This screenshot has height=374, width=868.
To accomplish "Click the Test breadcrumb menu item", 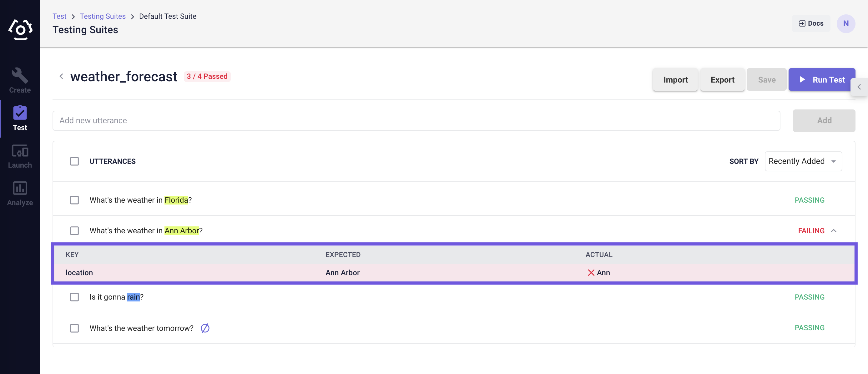I will (59, 16).
